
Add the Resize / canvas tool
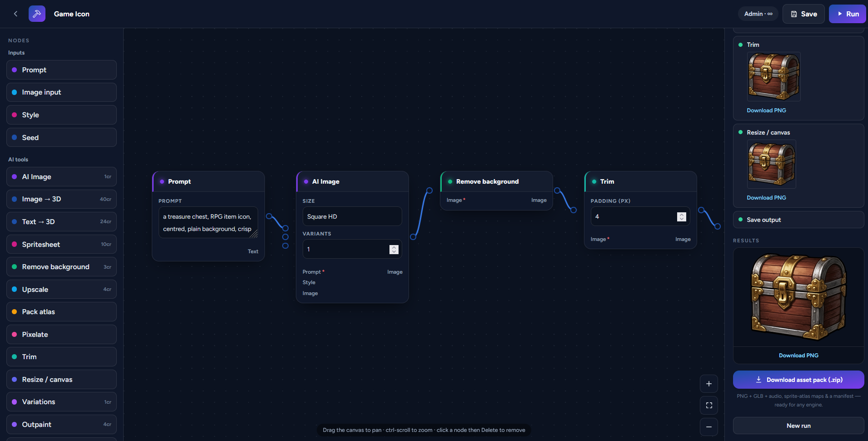point(61,379)
